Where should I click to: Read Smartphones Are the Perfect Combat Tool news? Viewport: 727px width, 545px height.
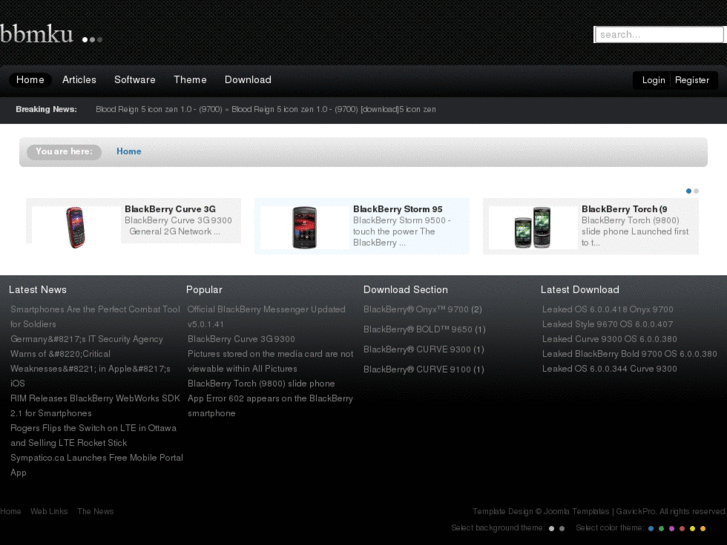[x=95, y=317]
